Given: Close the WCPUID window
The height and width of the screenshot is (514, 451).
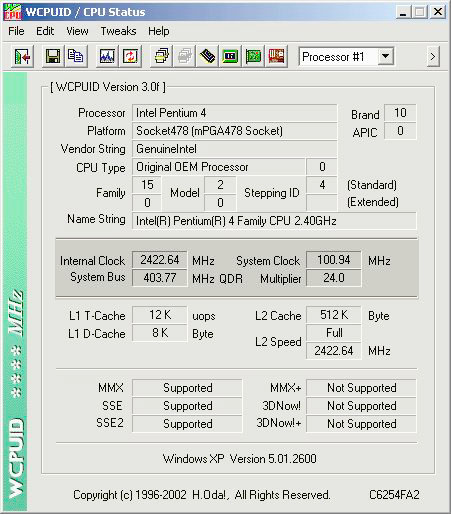Looking at the screenshot, I should (438, 12).
